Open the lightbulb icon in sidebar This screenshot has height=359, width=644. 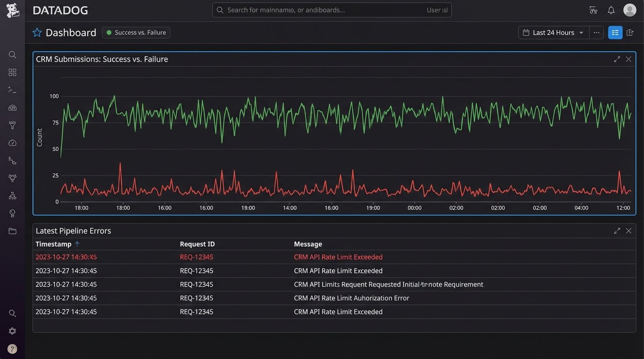click(x=13, y=213)
